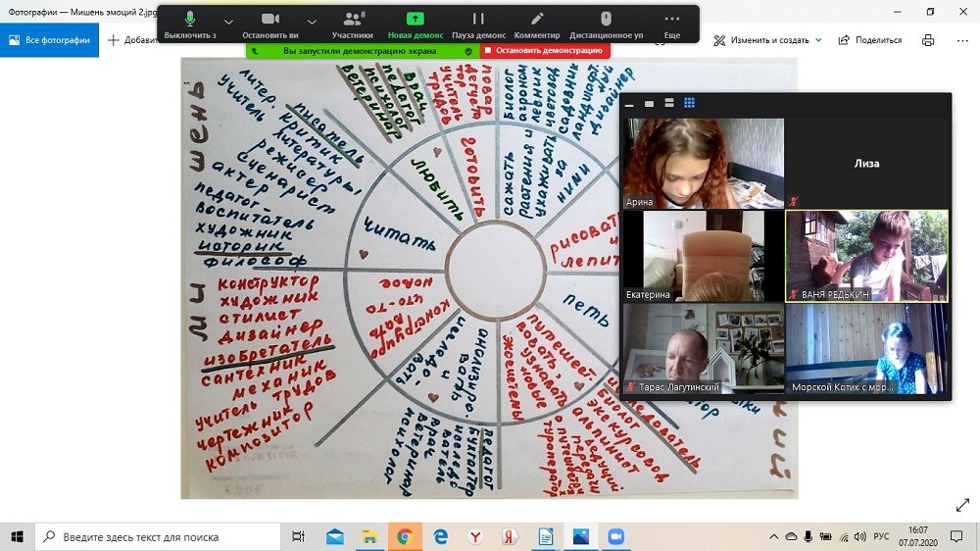The height and width of the screenshot is (551, 980).
Task: Open the Еще three-dots menu
Action: click(671, 24)
